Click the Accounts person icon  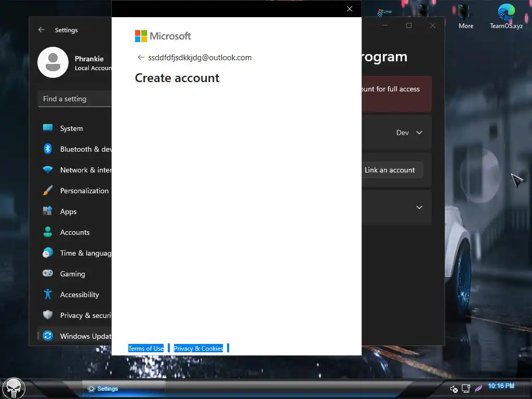tap(48, 232)
